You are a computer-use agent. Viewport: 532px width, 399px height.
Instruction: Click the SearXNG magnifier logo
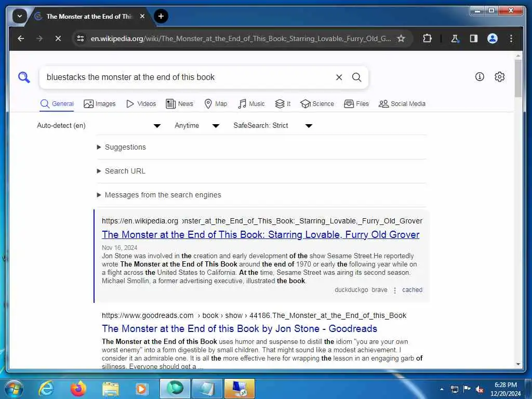24,77
